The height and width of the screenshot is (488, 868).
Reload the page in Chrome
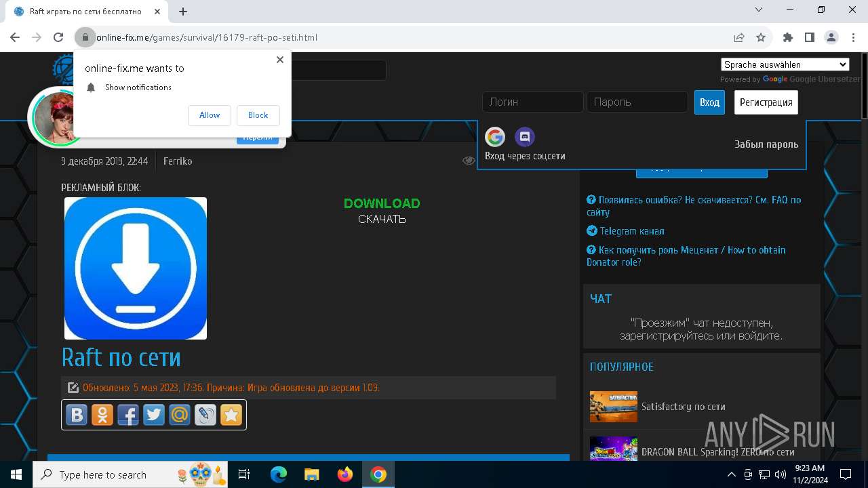(x=58, y=37)
